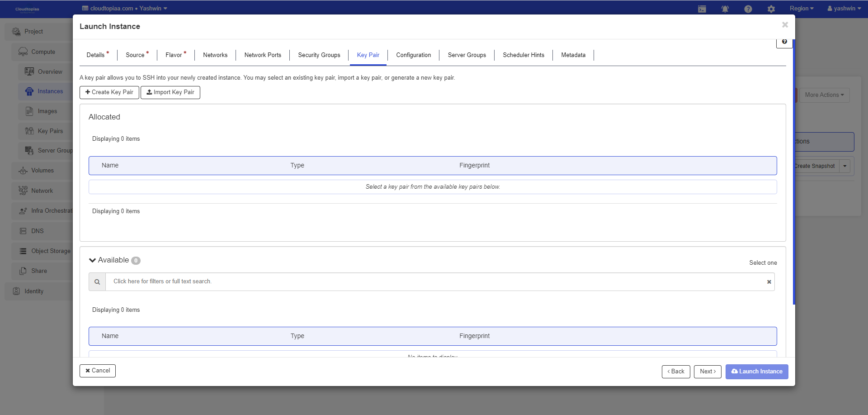Viewport: 868px width, 415px height.
Task: Switch to the Networks tab
Action: [x=215, y=55]
